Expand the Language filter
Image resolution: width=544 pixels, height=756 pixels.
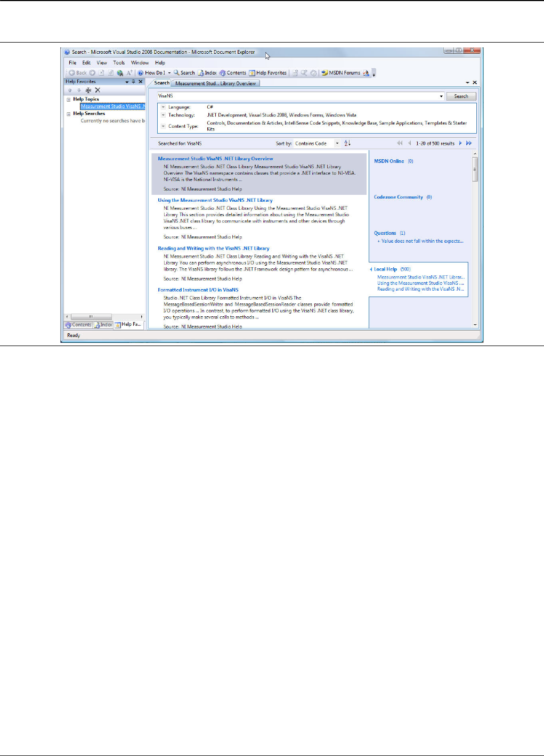point(163,107)
